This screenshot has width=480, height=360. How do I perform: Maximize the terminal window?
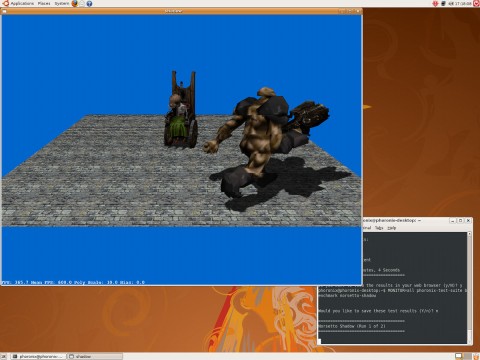point(460,221)
